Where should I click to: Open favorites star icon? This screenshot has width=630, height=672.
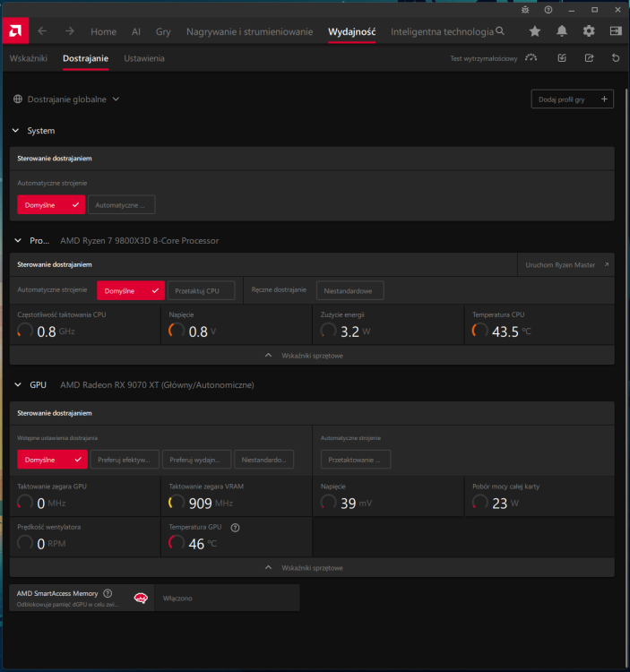coord(535,31)
